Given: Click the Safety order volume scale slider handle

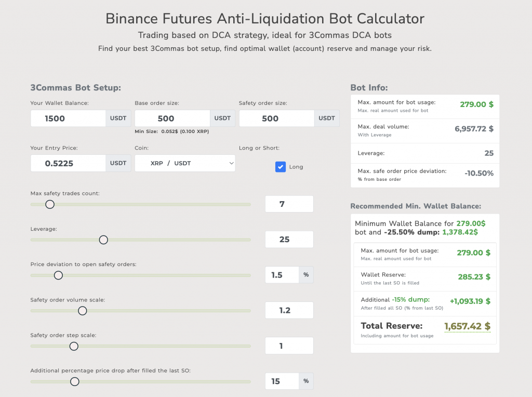Looking at the screenshot, I should (x=83, y=311).
